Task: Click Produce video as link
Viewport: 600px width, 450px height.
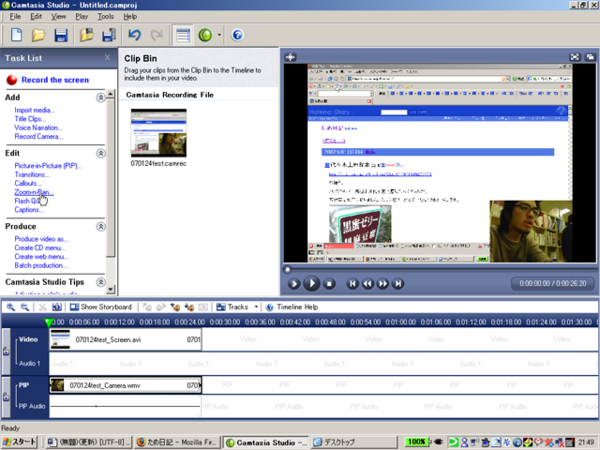Action: (41, 239)
